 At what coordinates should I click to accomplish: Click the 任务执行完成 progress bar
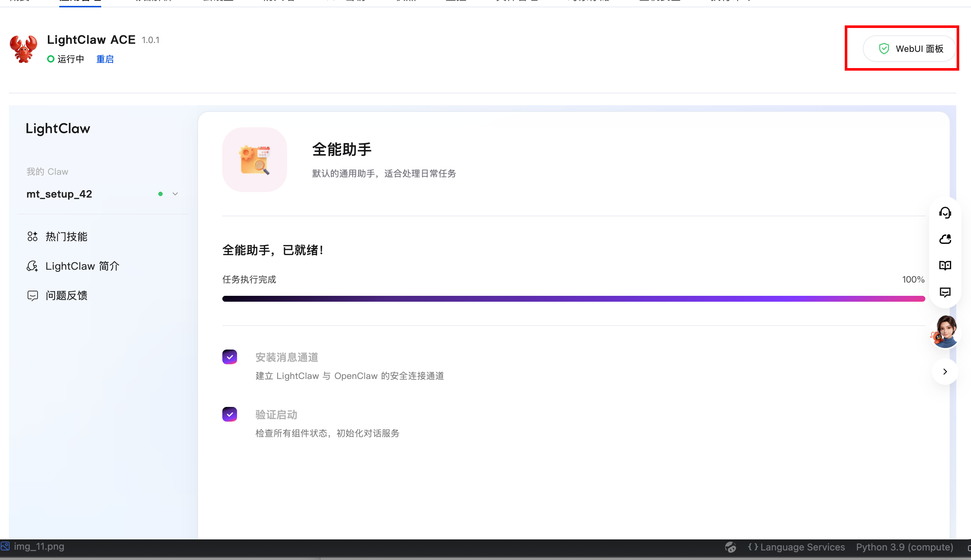[573, 298]
